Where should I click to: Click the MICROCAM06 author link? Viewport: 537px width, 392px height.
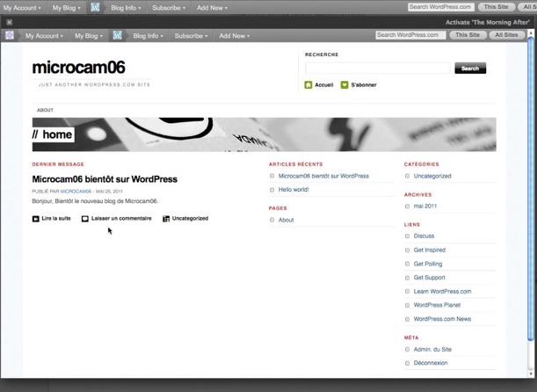[76, 192]
